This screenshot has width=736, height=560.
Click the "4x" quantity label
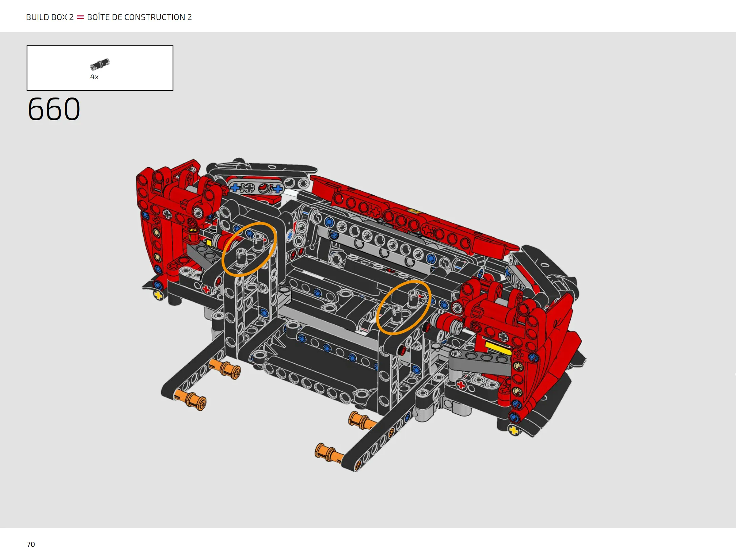(x=94, y=77)
